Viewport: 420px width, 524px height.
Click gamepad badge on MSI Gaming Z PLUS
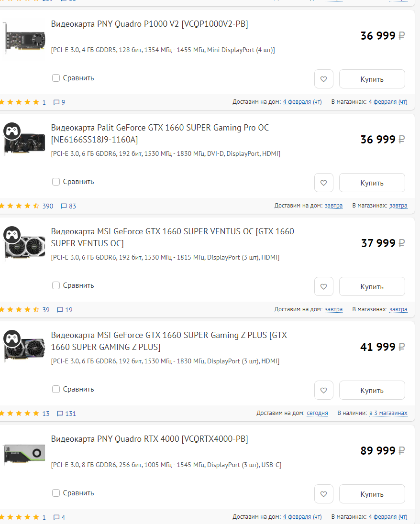[x=12, y=338]
